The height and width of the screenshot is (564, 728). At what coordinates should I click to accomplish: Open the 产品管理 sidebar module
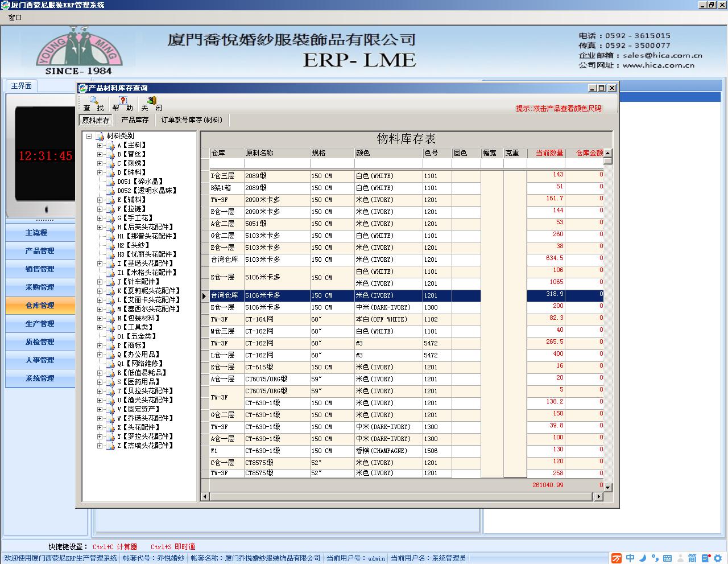(x=40, y=251)
